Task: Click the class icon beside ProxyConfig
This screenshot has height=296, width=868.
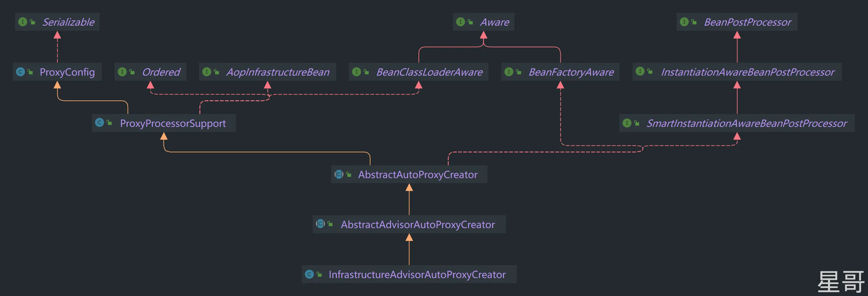Action: click(20, 72)
